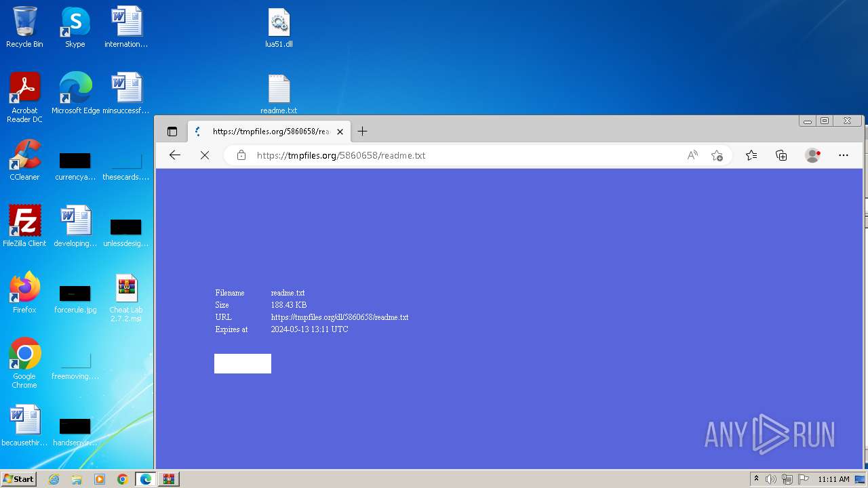The height and width of the screenshot is (488, 868).
Task: Launch the CCleaner desktop shortcut
Action: tap(24, 160)
